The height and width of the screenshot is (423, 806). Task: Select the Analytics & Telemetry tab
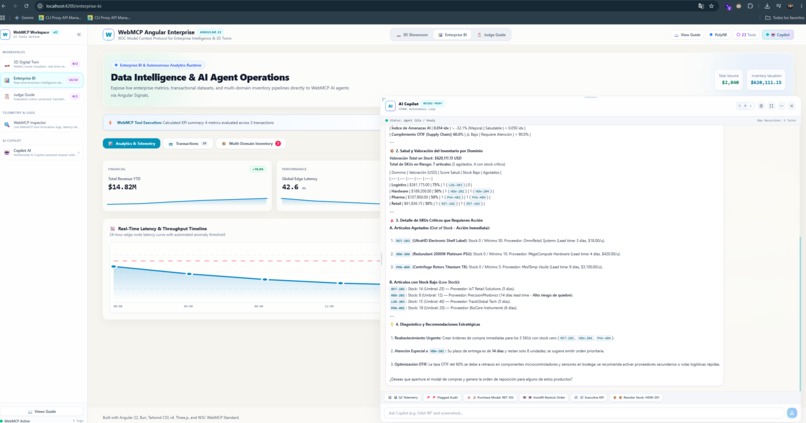(132, 143)
